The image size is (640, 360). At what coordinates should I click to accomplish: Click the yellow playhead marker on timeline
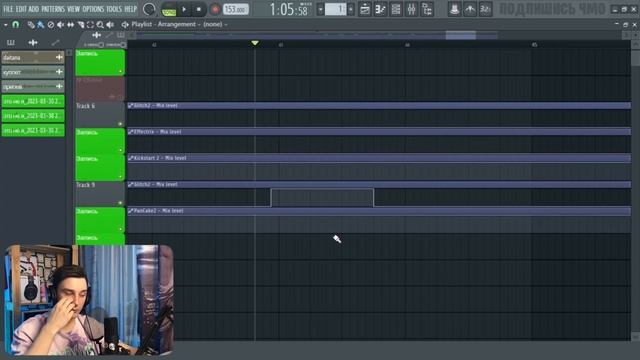tap(255, 43)
